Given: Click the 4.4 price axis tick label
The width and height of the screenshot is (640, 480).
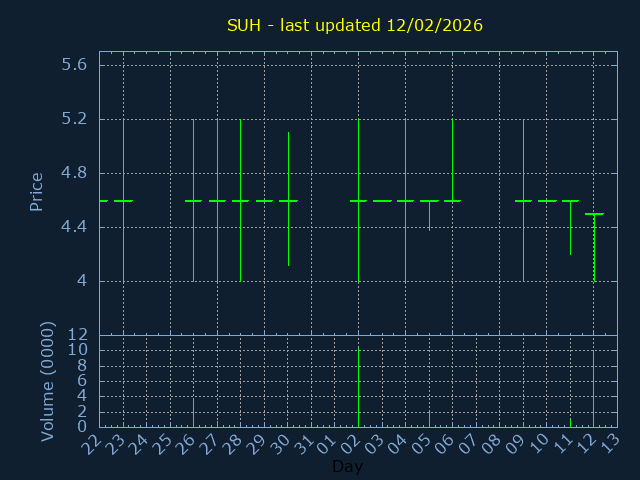Looking at the screenshot, I should tap(75, 227).
